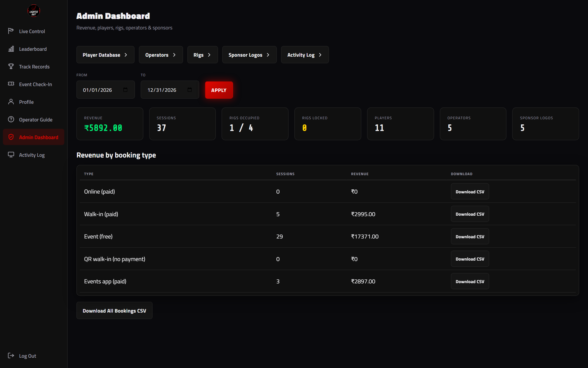Click the ₹17371.00 revenue cell
Image resolution: width=588 pixels, height=368 pixels.
365,237
